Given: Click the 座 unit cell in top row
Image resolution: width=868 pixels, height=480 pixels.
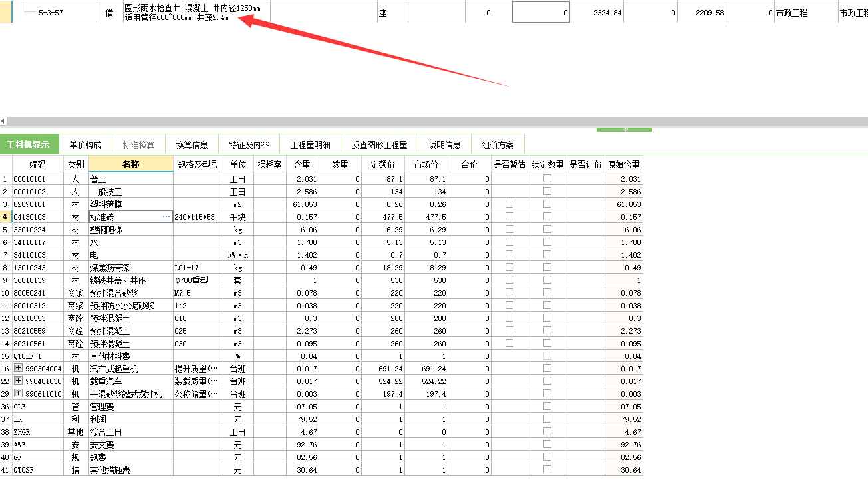Looking at the screenshot, I should (392, 13).
